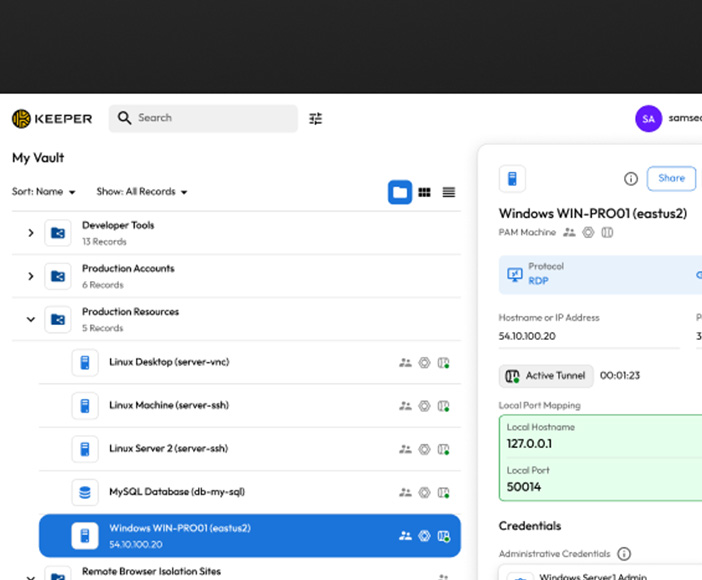
Task: Click the Local Hostname 127.0.0.1 value
Action: 529,444
